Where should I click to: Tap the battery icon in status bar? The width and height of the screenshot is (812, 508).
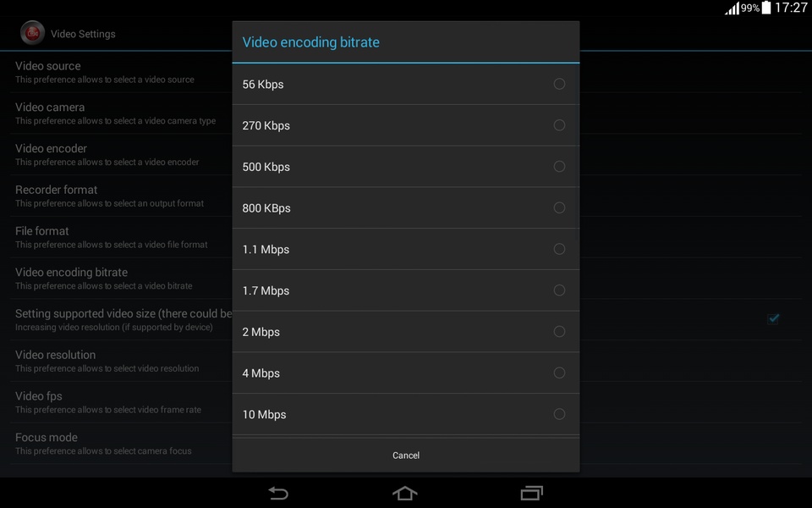click(x=766, y=8)
